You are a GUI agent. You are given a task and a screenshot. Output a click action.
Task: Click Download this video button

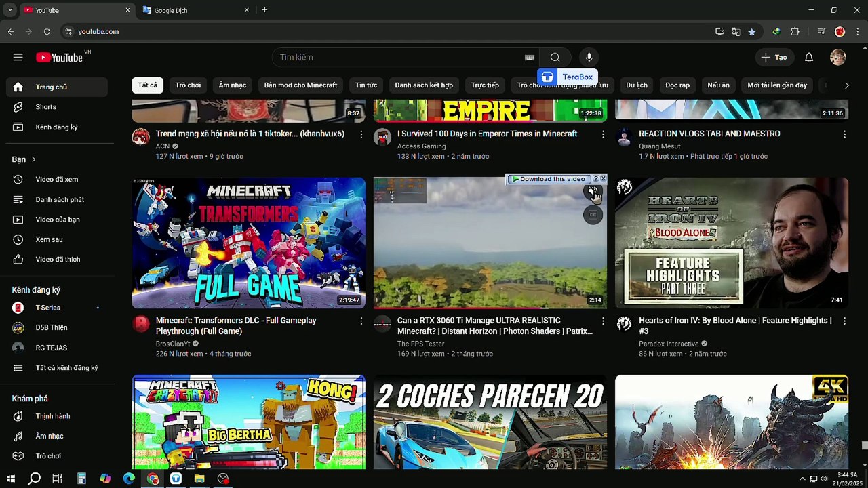click(x=548, y=179)
